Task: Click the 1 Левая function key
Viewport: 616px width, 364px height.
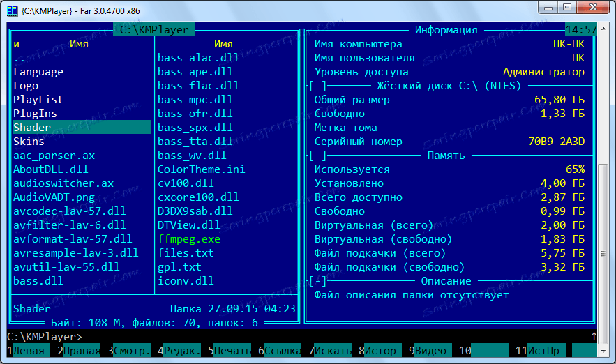Action: pyautogui.click(x=29, y=350)
